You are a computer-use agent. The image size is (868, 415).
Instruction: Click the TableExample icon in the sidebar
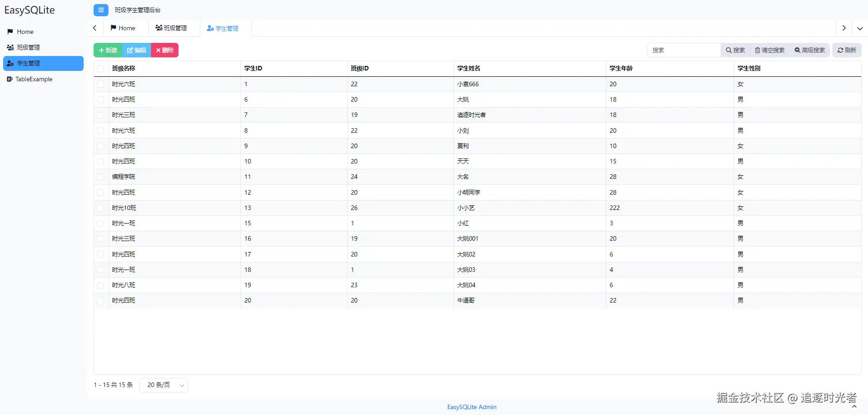coord(9,79)
